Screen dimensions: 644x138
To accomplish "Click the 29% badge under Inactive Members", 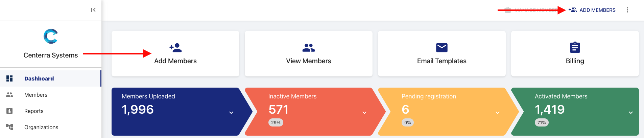I will click(x=276, y=122).
